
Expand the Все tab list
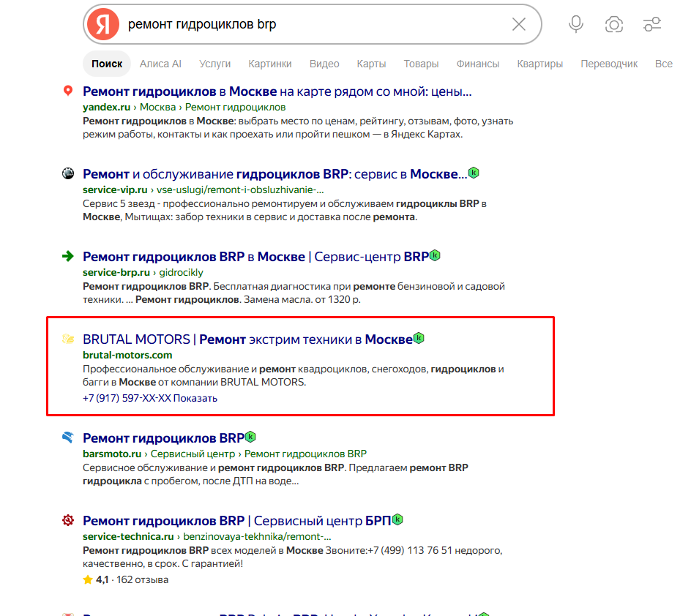[663, 64]
